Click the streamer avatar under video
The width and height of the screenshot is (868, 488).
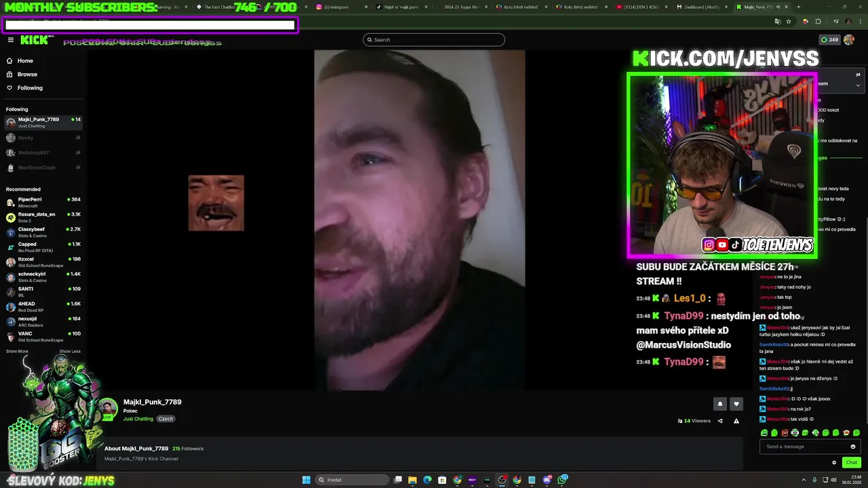tap(108, 409)
